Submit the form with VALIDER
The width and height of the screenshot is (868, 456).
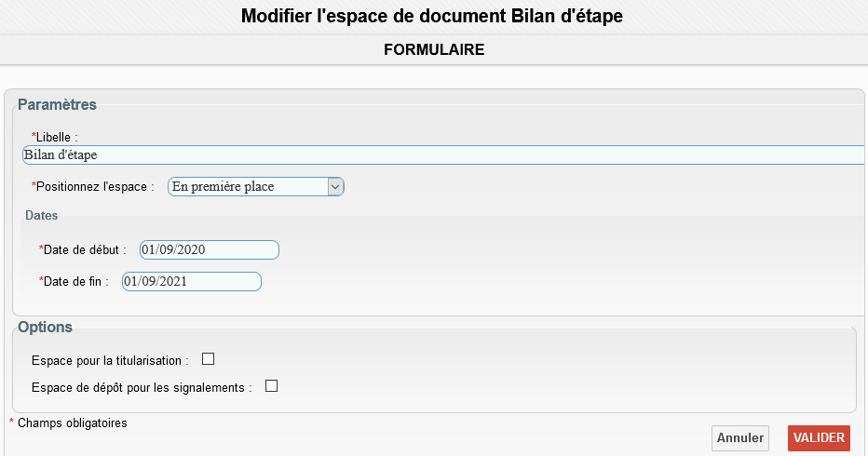pyautogui.click(x=819, y=438)
